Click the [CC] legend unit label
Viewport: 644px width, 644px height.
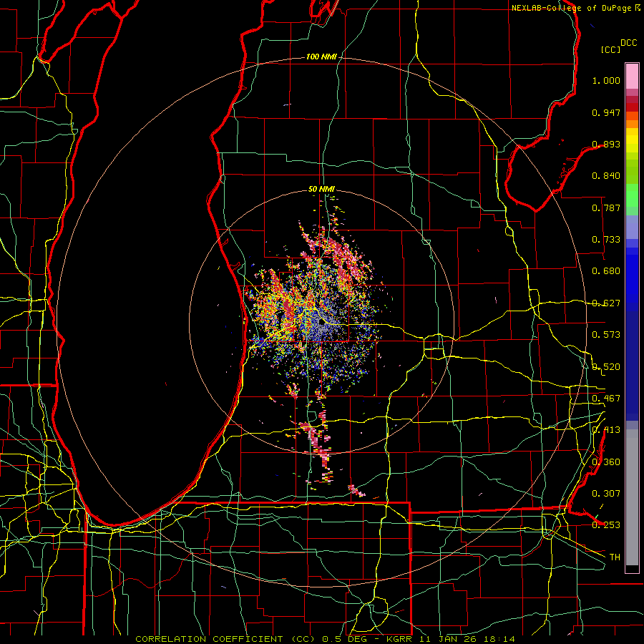610,49
